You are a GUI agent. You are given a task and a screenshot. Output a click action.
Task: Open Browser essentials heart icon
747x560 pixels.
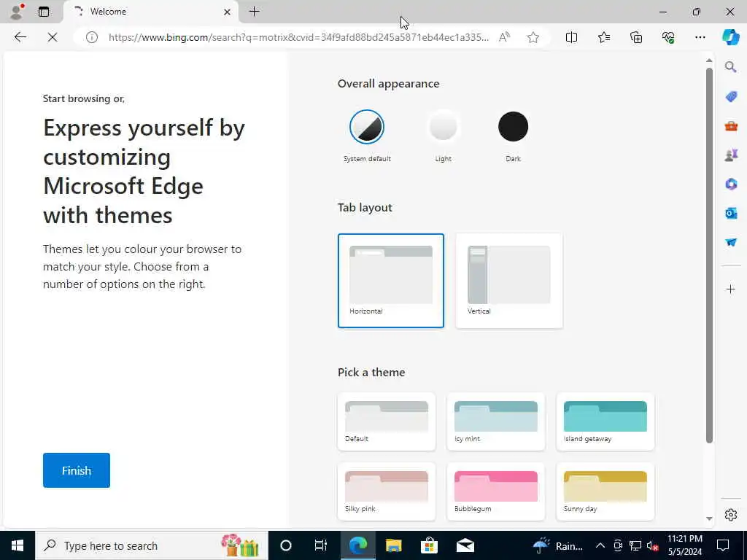click(x=668, y=37)
